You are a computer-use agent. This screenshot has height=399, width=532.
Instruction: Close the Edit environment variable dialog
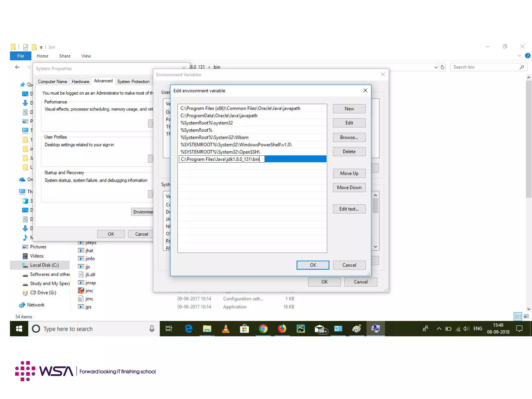point(365,90)
